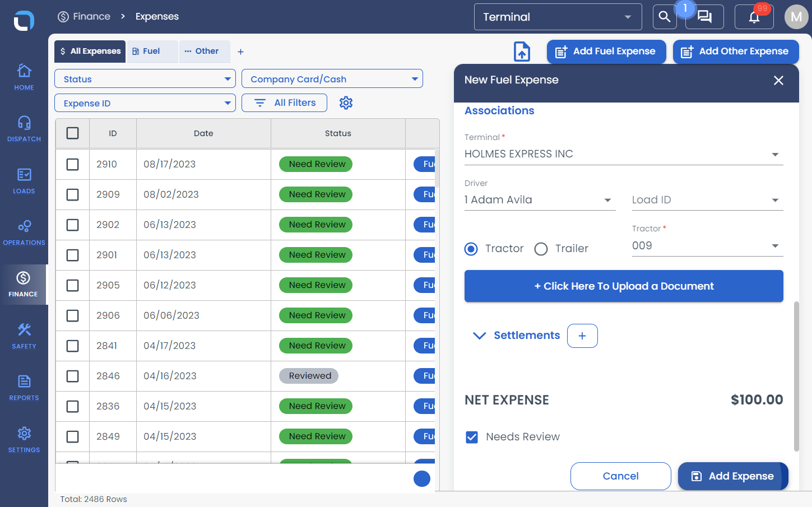
Task: Go to Loads in sidebar
Action: pos(24,180)
